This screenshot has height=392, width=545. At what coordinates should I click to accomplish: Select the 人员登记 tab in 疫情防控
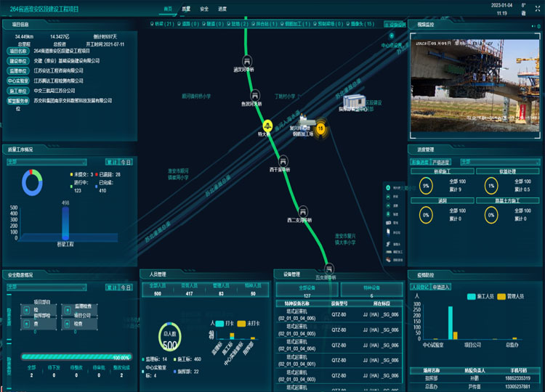click(x=420, y=287)
